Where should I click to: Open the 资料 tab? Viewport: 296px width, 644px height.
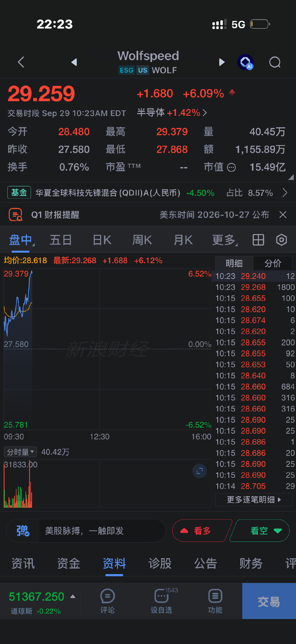114,564
